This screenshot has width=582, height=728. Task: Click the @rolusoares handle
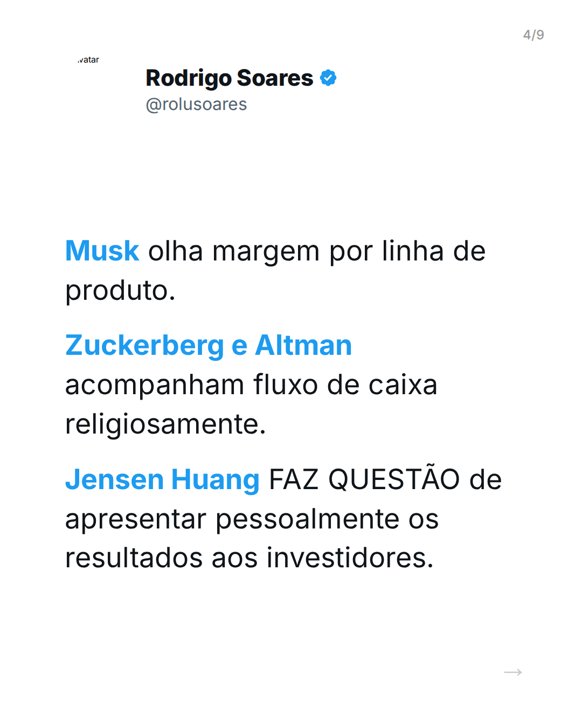(196, 104)
